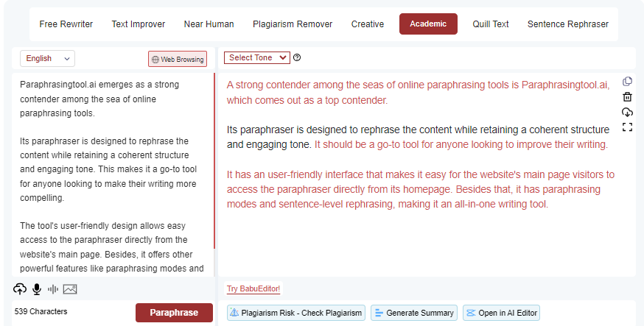
Task: Click the input scrollbar on the red divider
Action: [214, 161]
